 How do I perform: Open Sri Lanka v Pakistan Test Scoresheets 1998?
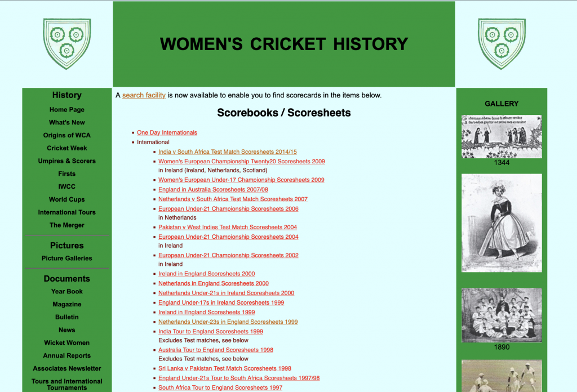(x=224, y=368)
